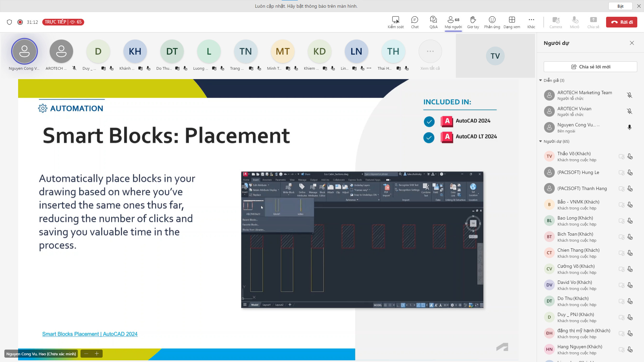This screenshot has height=362, width=644.
Task: Open the Q&A panel
Action: [x=433, y=22]
